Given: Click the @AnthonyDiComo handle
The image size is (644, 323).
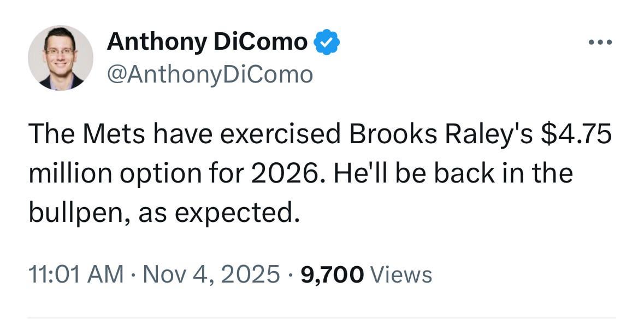Looking at the screenshot, I should (x=210, y=73).
